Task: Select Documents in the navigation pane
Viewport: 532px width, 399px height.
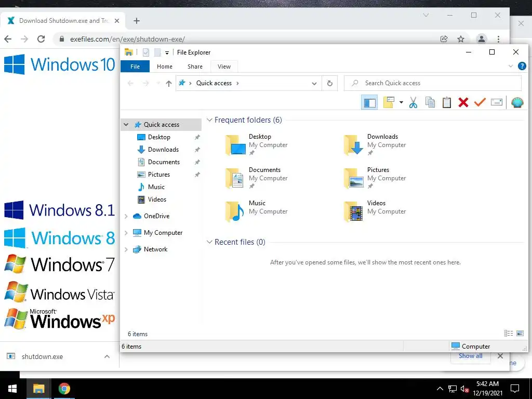Action: (164, 162)
